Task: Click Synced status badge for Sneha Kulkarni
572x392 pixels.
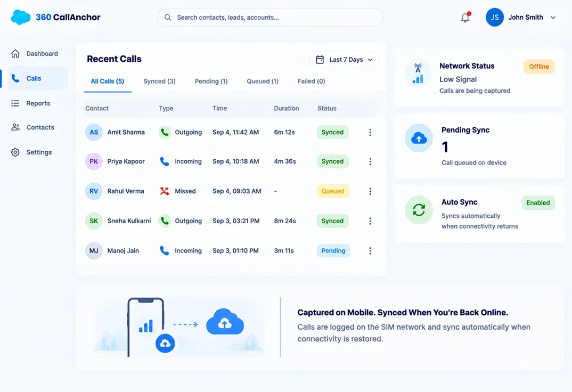Action: [x=332, y=221]
